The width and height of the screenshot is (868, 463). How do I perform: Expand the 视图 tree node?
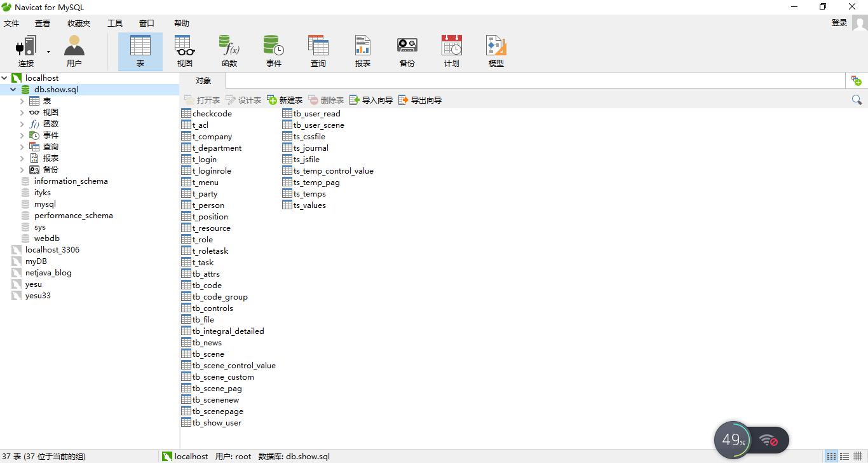point(22,113)
